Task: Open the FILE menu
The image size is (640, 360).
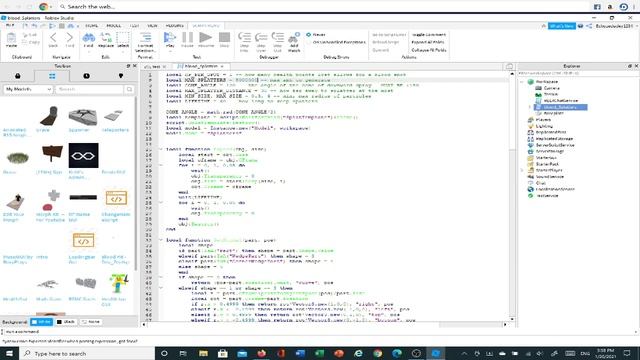Action: [x=10, y=26]
